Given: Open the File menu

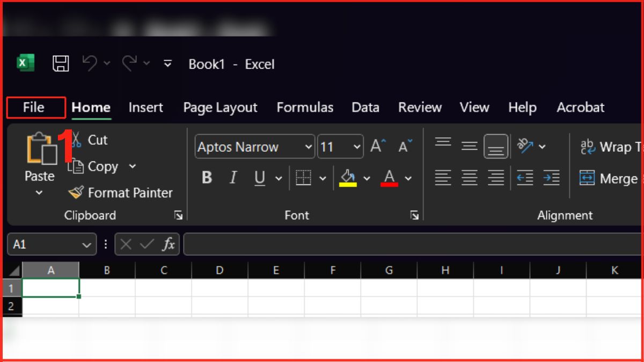Looking at the screenshot, I should (35, 107).
